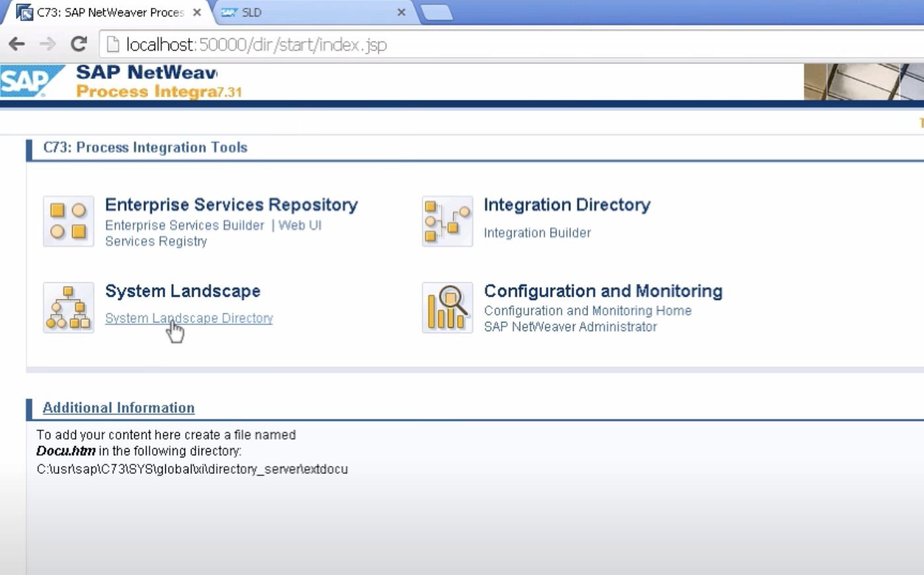Screen dimensions: 924x575
Task: Open the Web UI link
Action: [x=300, y=225]
